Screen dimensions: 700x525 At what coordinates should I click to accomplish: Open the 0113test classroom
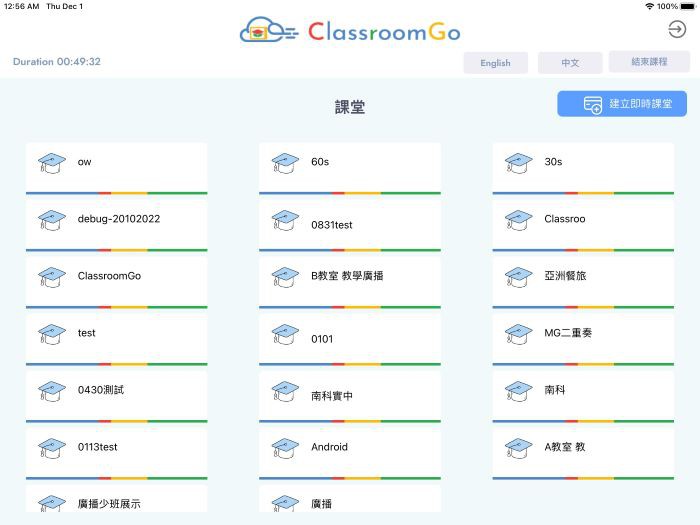coord(116,448)
